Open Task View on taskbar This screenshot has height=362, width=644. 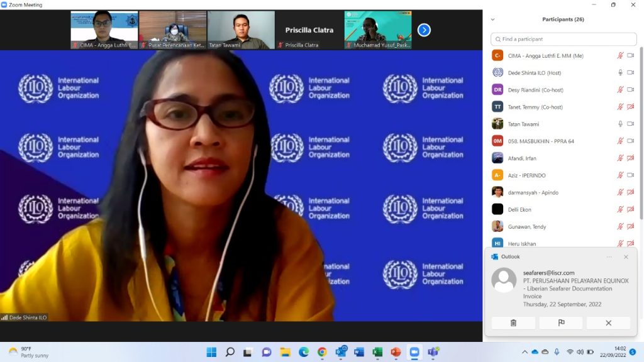[248, 352]
